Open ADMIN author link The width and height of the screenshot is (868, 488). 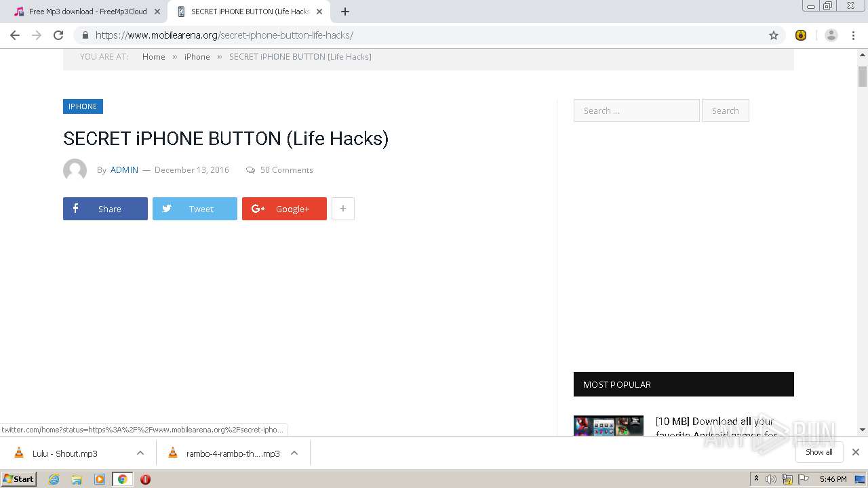click(x=124, y=170)
